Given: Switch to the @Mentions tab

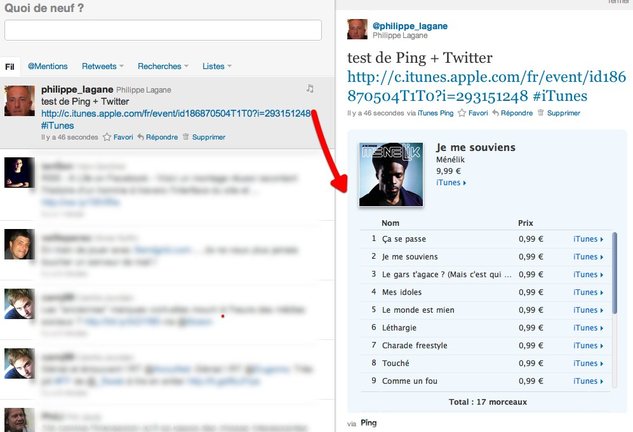Looking at the screenshot, I should 47,66.
